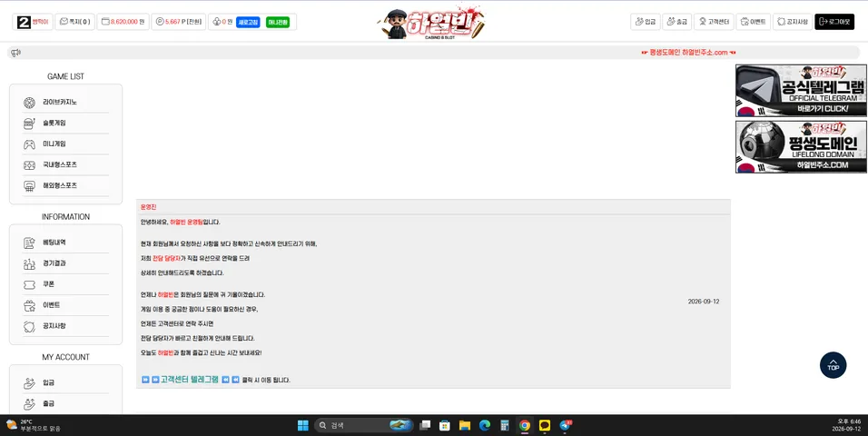Click the 8,620,000 원 balance box

[123, 22]
